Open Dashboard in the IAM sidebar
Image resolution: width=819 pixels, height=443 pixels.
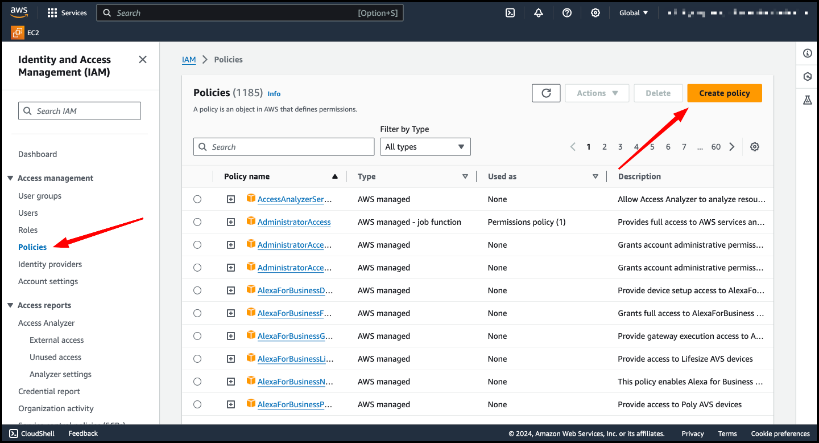tap(38, 154)
